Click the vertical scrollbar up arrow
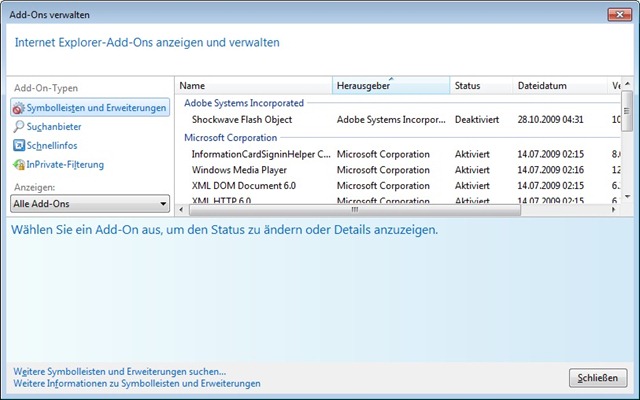 point(627,84)
